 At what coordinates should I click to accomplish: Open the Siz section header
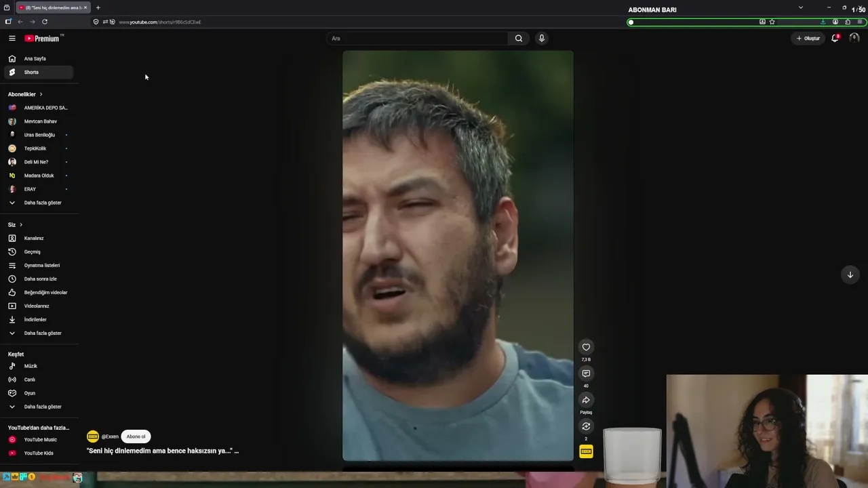15,225
